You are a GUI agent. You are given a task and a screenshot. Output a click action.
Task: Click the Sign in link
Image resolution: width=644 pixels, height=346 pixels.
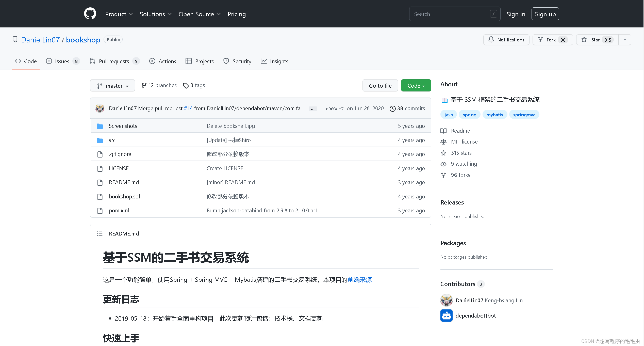click(x=516, y=14)
